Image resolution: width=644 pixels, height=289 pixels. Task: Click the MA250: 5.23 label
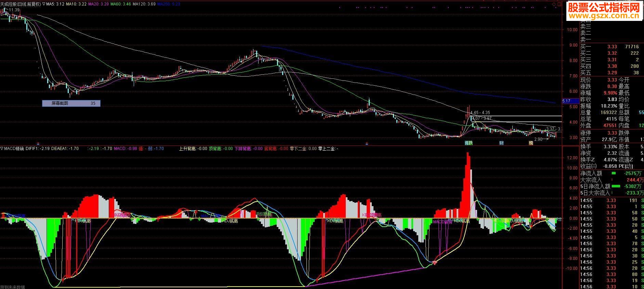pos(169,4)
